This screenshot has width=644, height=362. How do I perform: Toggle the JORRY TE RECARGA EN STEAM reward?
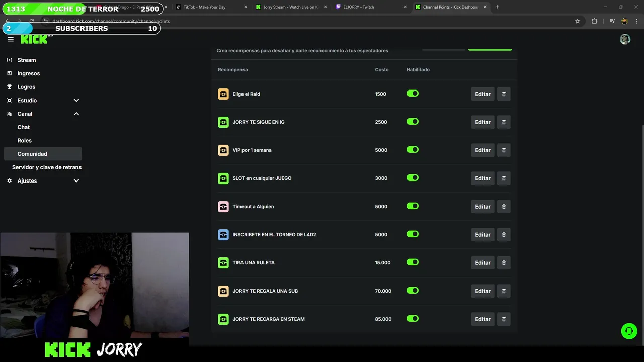(413, 319)
